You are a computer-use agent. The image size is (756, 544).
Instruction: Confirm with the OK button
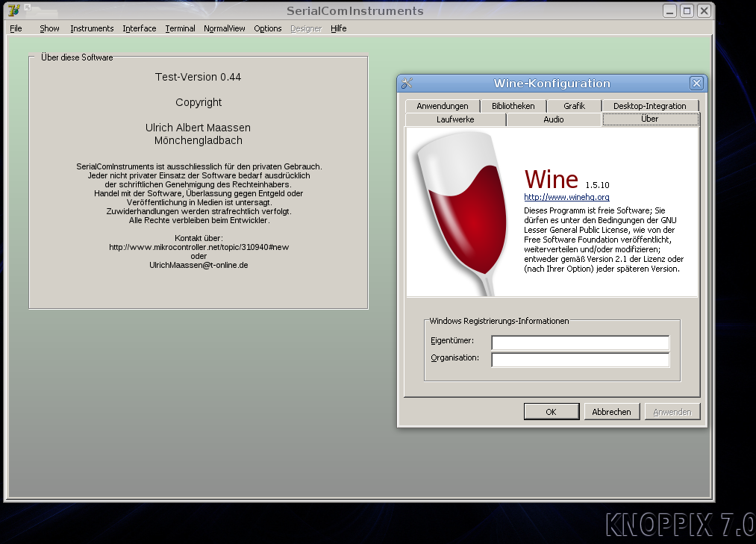pos(551,412)
